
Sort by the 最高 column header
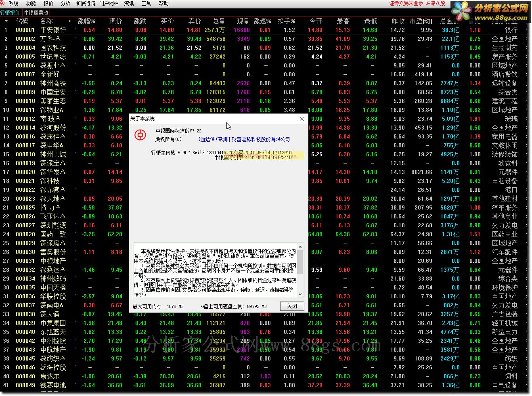coord(343,21)
